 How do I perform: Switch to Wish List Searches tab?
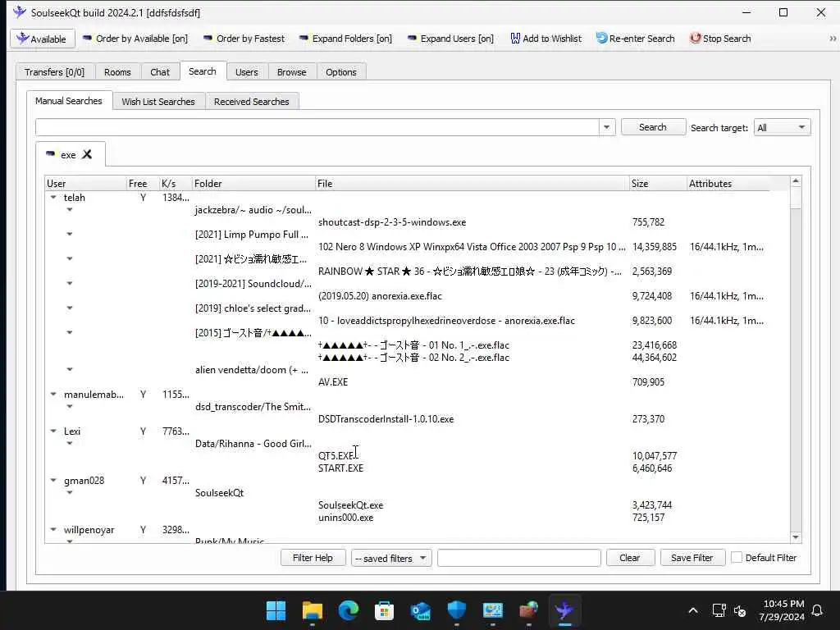[158, 101]
